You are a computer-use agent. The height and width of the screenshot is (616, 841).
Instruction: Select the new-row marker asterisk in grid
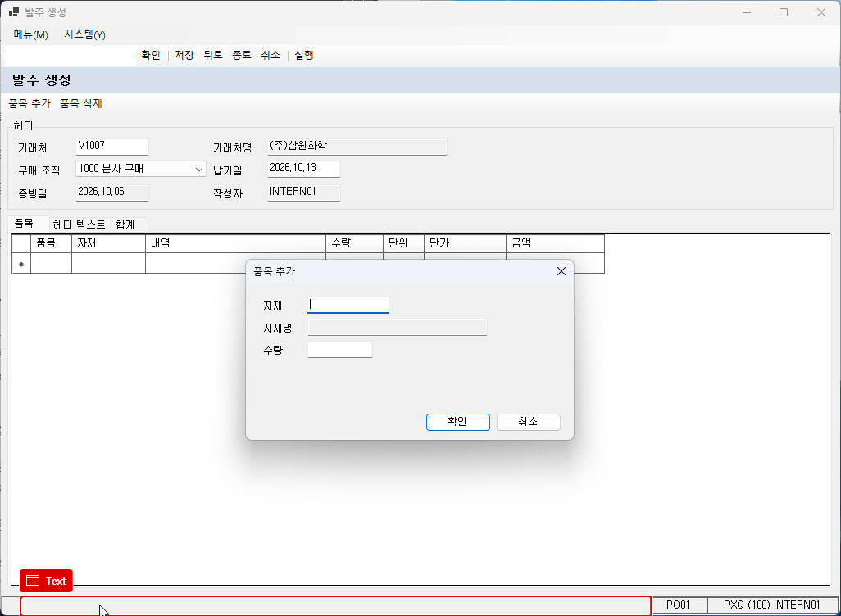click(21, 263)
